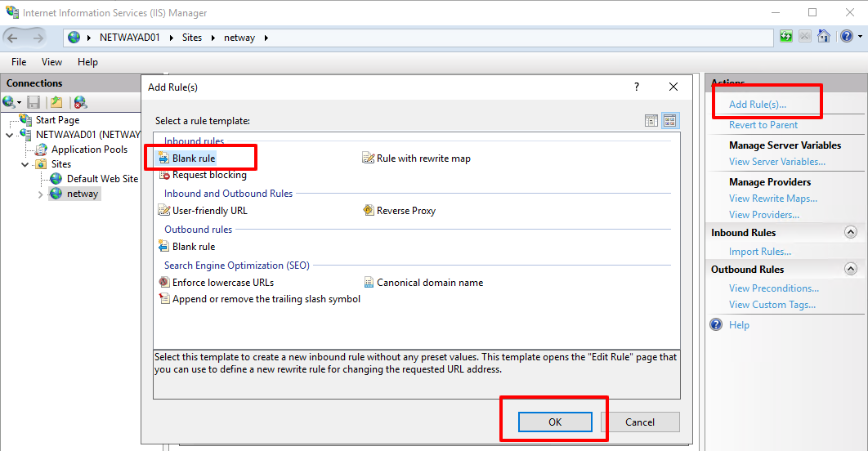Open the View menu

51,62
